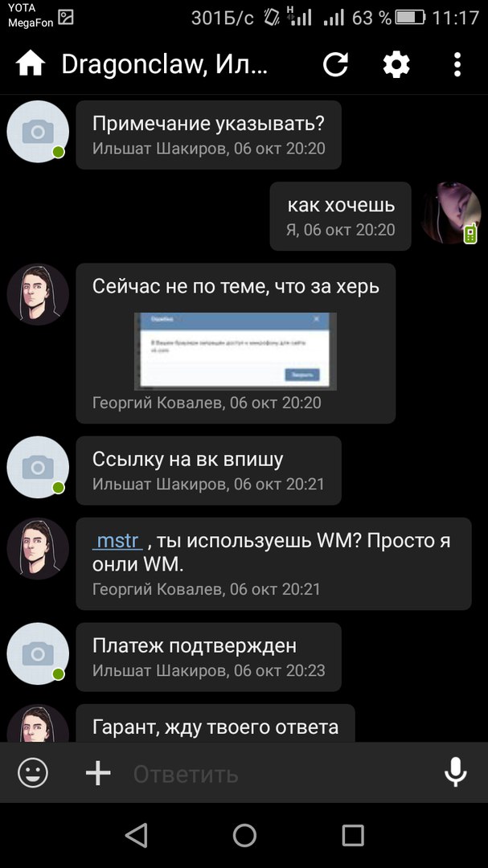Tap the home icon in header

point(30,65)
